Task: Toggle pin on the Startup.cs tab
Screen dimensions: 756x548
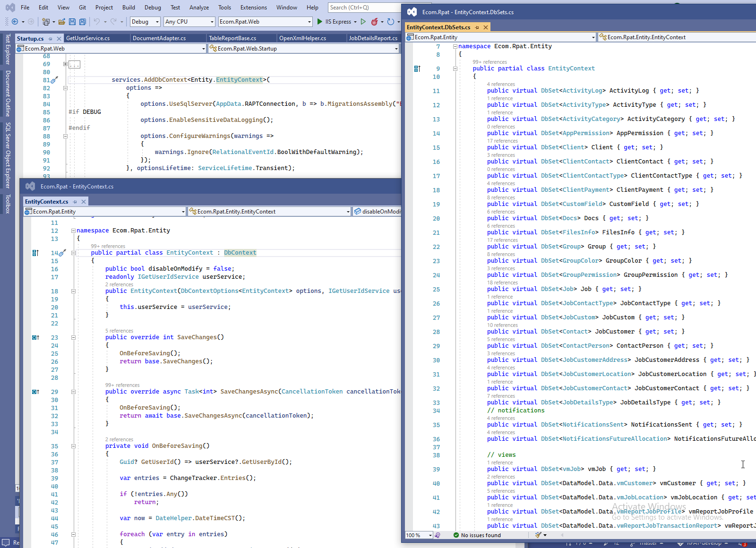Action: 51,39
